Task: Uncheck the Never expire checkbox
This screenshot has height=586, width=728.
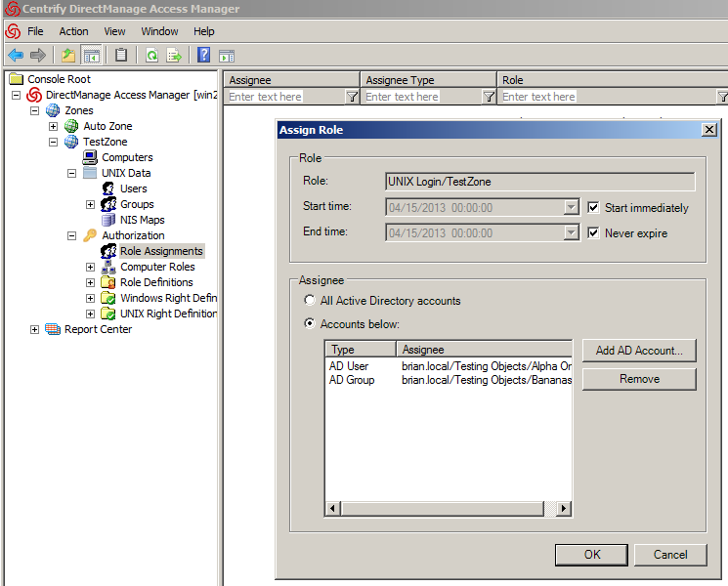Action: (593, 232)
